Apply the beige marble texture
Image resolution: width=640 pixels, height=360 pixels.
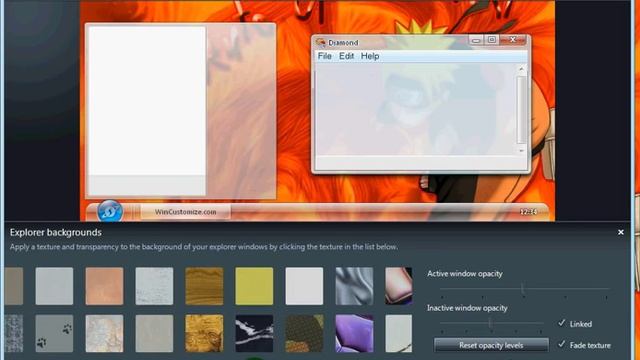(x=104, y=333)
